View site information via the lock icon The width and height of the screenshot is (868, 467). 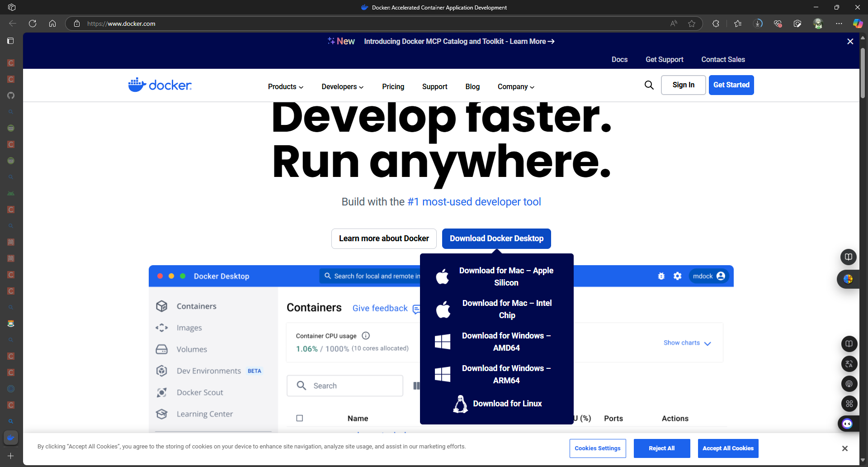77,24
